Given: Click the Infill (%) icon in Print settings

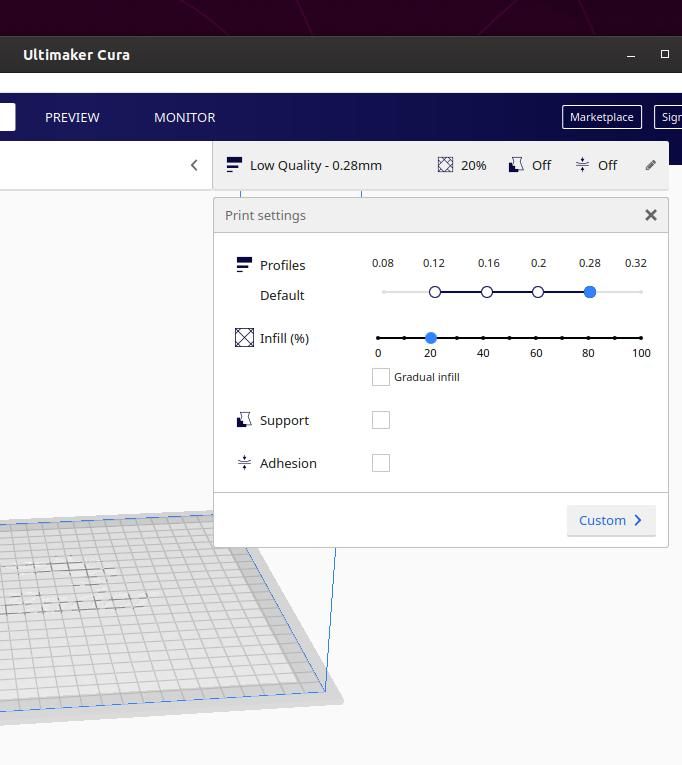Looking at the screenshot, I should pos(244,337).
